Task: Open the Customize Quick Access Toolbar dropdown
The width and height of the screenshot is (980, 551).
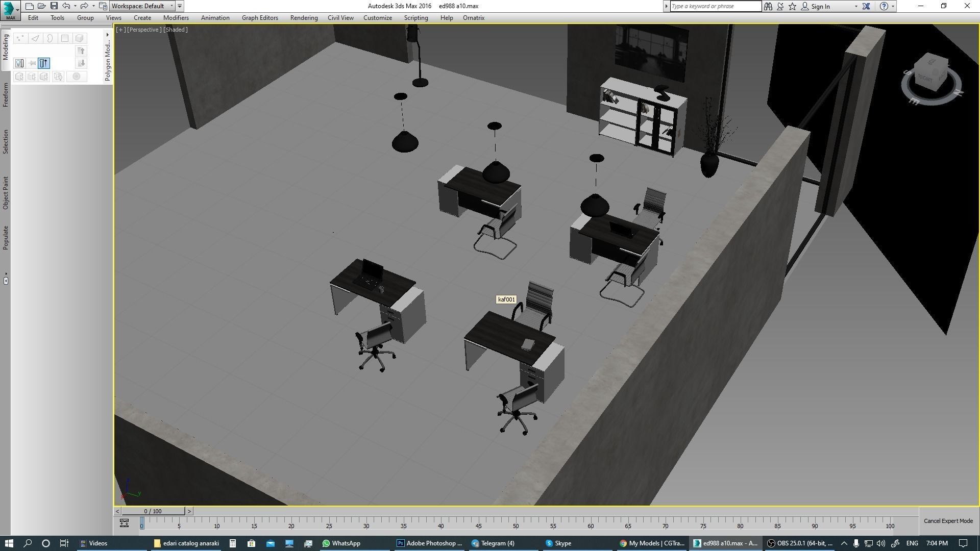Action: coord(180,6)
